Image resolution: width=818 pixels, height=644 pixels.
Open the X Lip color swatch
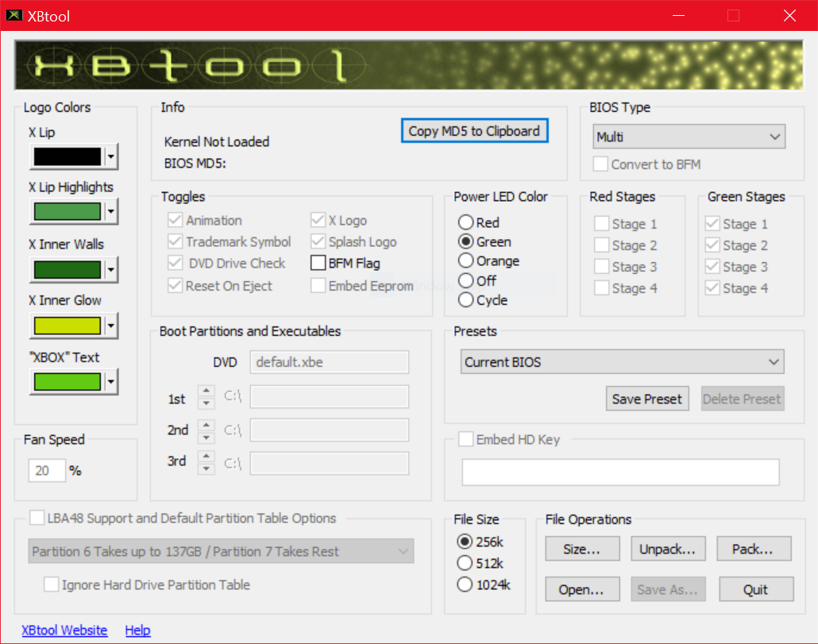click(x=68, y=156)
